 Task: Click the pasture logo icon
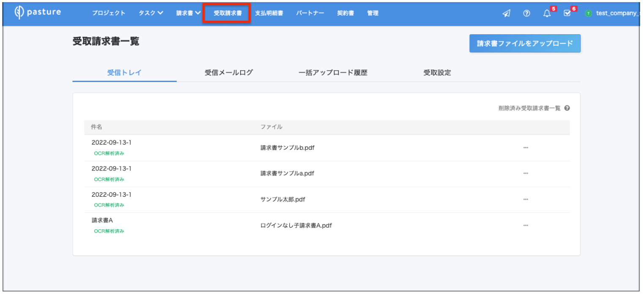click(x=19, y=12)
